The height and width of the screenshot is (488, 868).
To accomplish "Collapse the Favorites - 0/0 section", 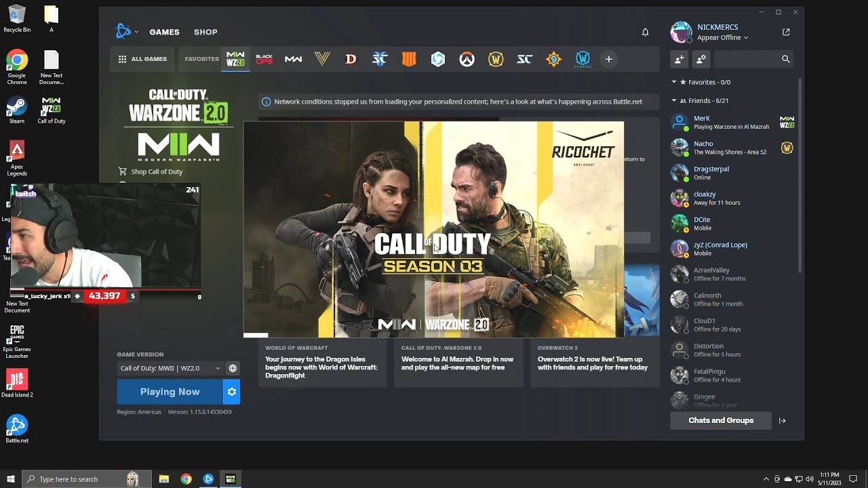I will tap(674, 82).
